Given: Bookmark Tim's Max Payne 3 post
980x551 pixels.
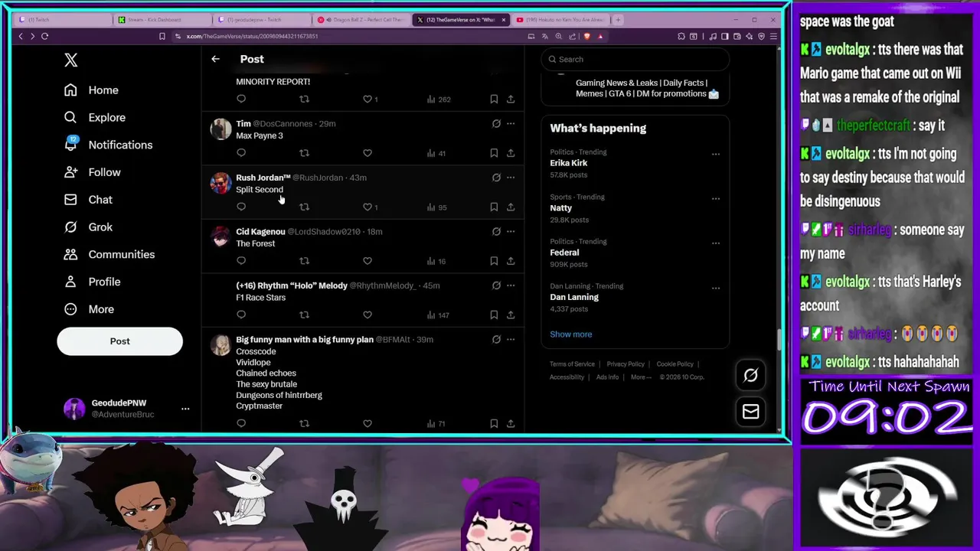Looking at the screenshot, I should click(494, 153).
